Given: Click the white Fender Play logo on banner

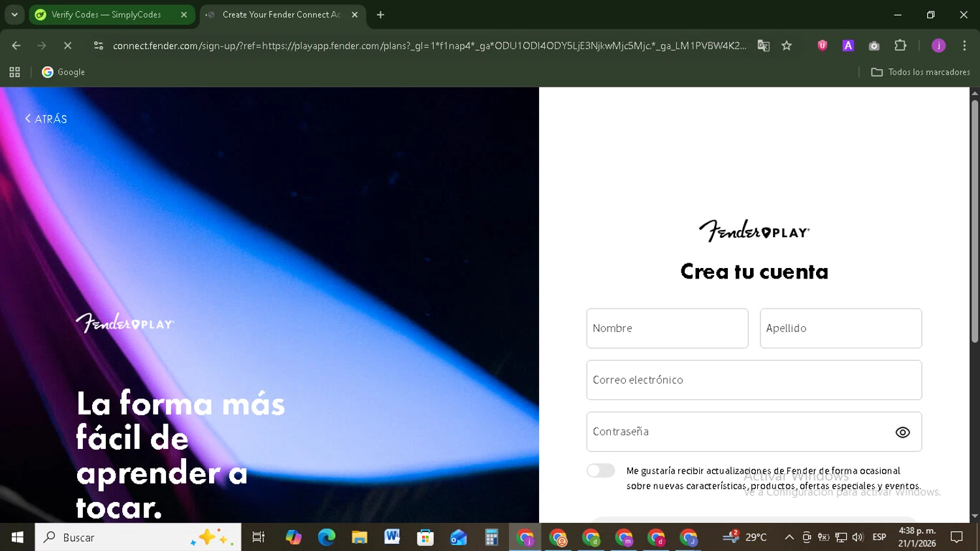Looking at the screenshot, I should click(125, 323).
